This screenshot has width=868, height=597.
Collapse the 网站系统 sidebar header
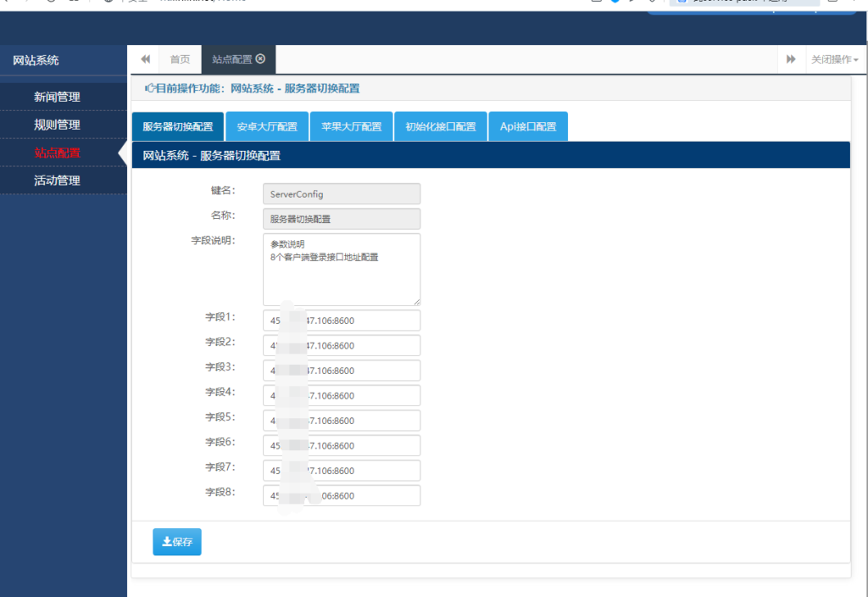(36, 60)
